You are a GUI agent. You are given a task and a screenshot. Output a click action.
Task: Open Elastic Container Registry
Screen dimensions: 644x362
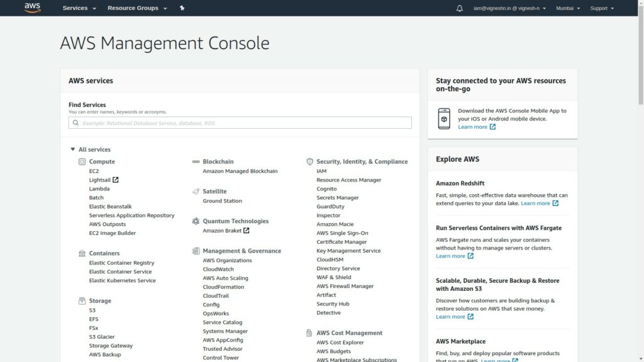point(121,263)
